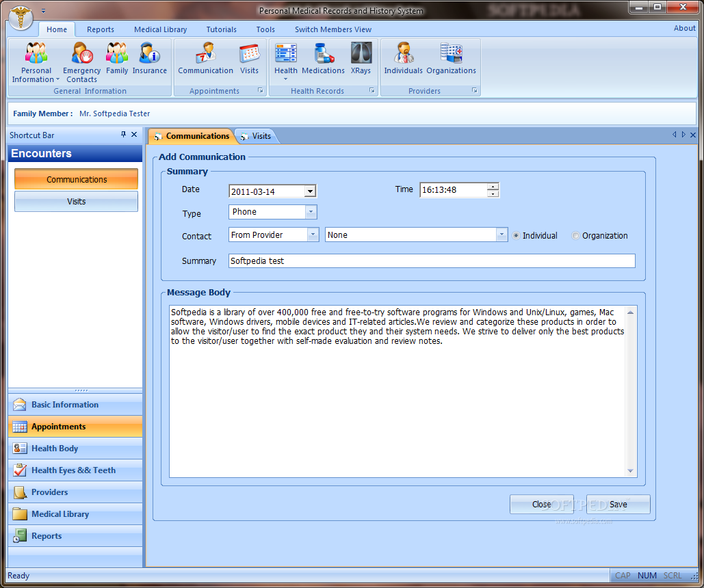Close the Shortcut Bar panel

click(134, 134)
